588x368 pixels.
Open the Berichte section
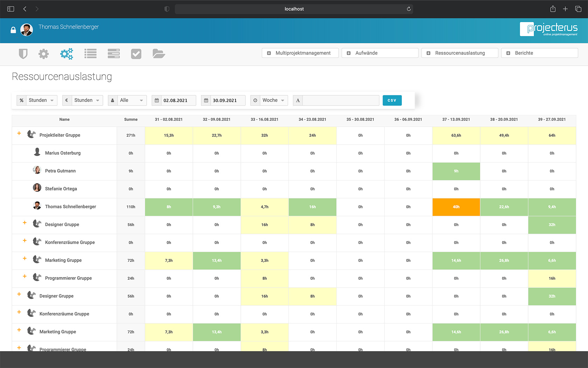[x=539, y=53]
